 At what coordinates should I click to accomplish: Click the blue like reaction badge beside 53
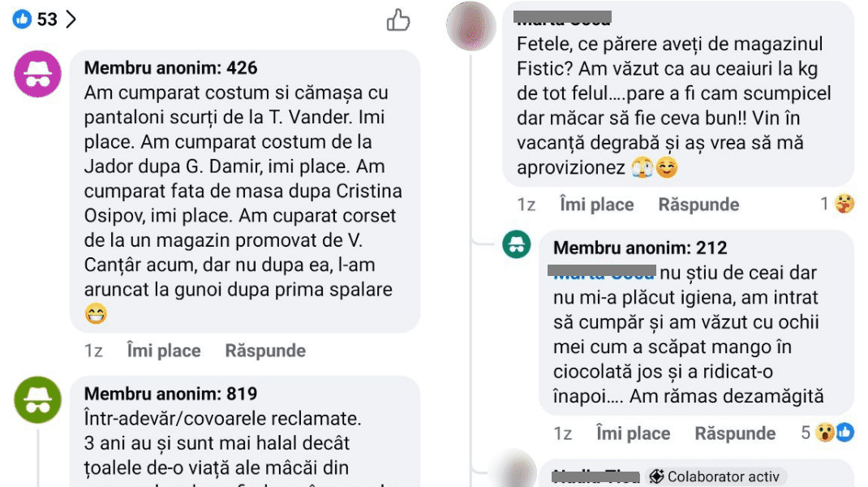click(x=22, y=19)
